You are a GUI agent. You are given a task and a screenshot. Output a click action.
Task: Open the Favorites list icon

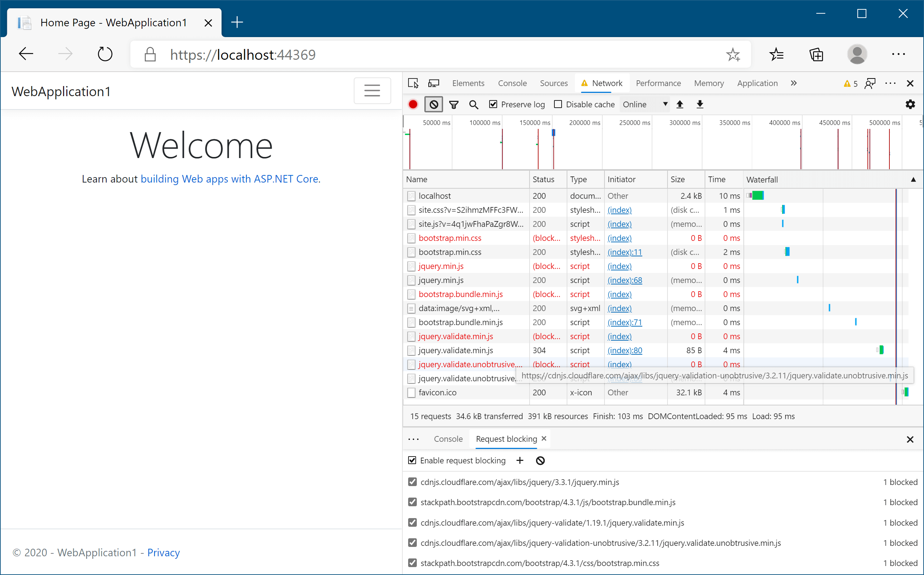coord(776,54)
